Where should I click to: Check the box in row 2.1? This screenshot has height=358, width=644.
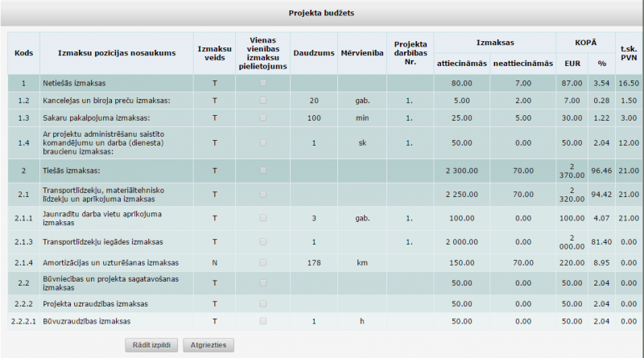(x=263, y=194)
